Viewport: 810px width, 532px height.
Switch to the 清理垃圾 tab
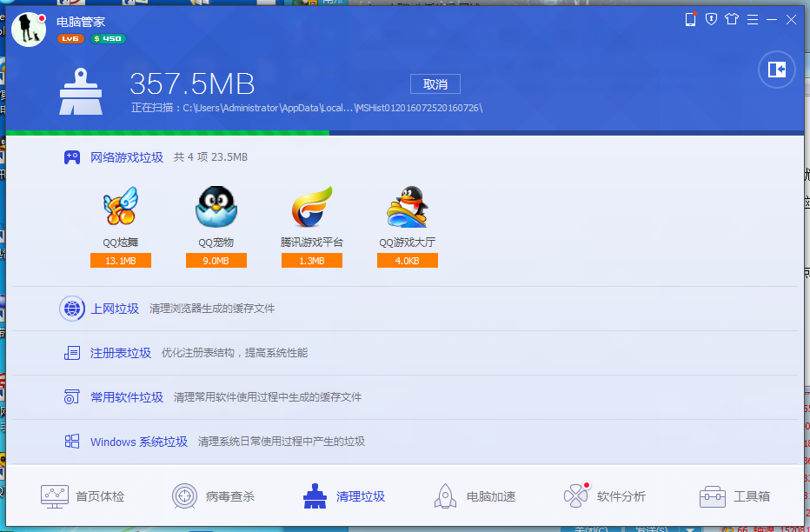tap(344, 496)
